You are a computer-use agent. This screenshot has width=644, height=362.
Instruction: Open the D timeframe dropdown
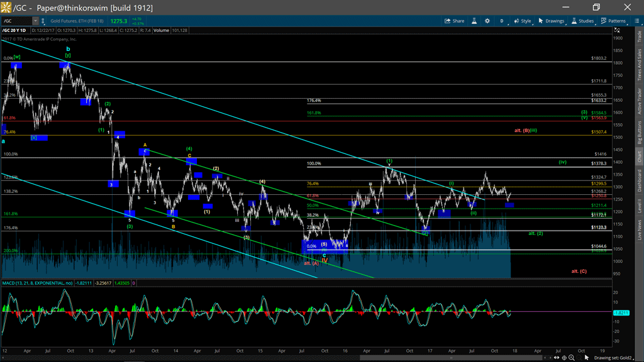pyautogui.click(x=502, y=21)
